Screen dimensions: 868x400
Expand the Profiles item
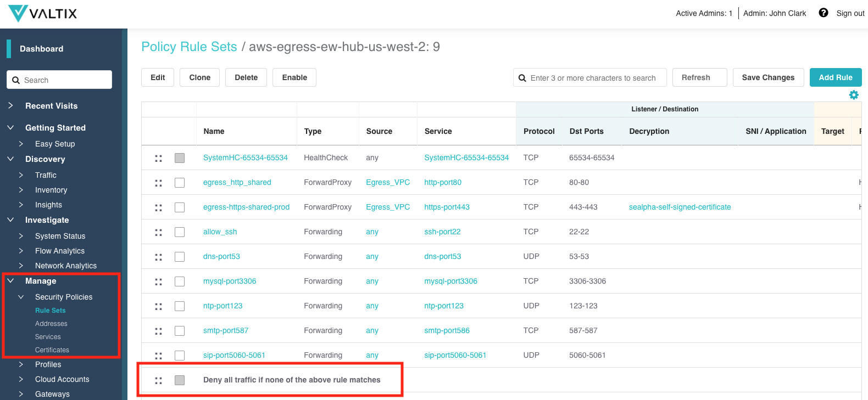[x=21, y=364]
